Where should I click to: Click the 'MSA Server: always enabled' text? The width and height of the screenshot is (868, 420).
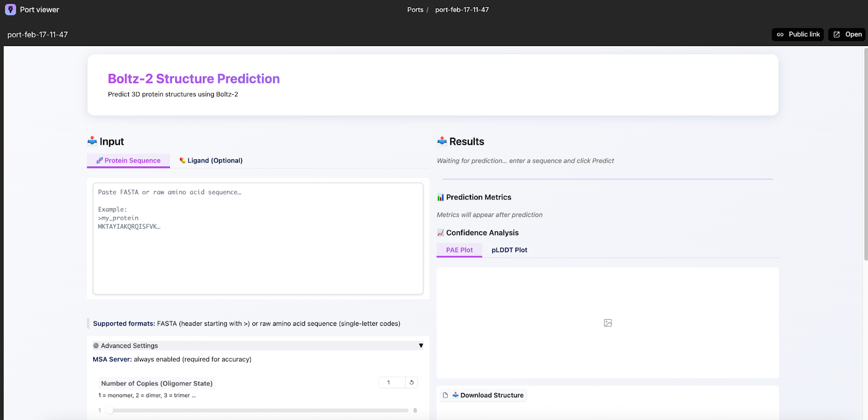[x=172, y=359]
